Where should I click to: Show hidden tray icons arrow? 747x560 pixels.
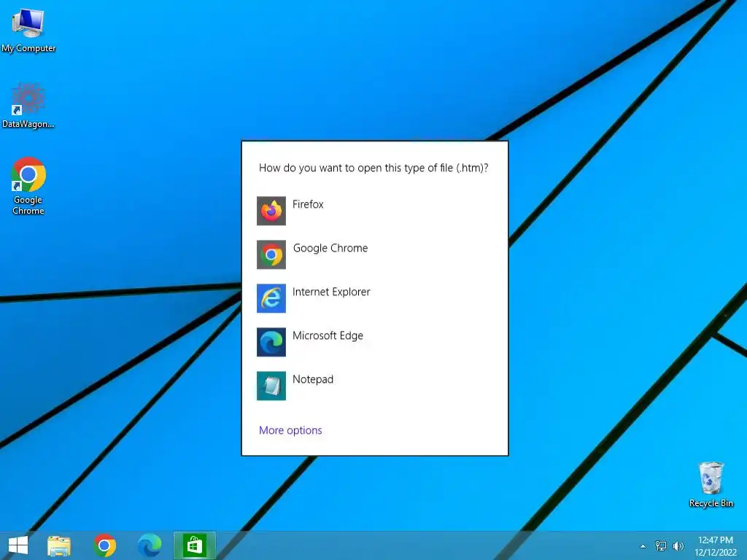pyautogui.click(x=643, y=546)
